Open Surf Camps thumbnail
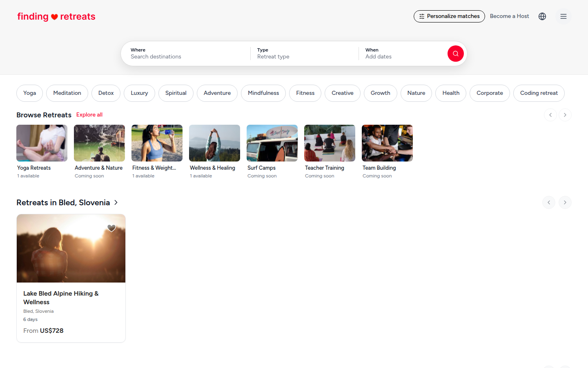The image size is (588, 368). (x=272, y=143)
